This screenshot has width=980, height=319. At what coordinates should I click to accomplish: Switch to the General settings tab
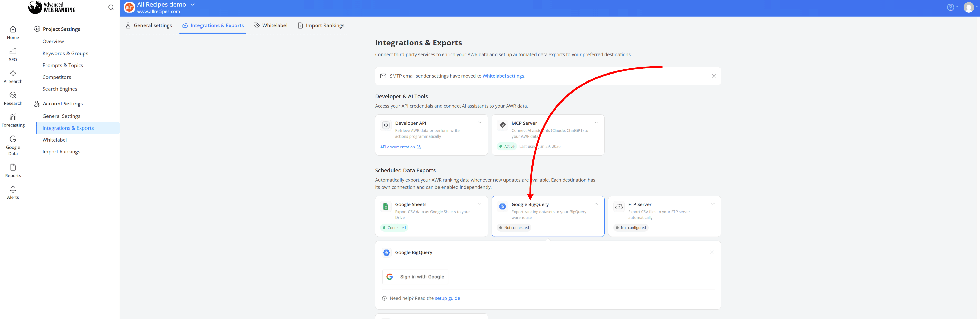tap(149, 25)
